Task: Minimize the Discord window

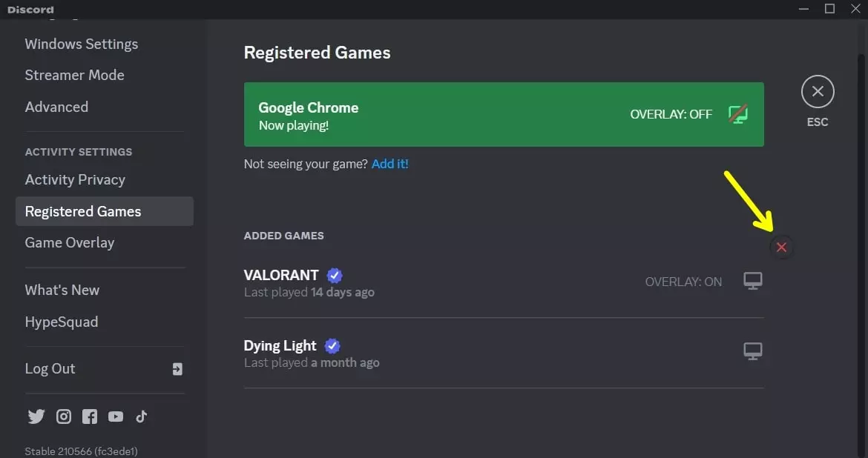Action: coord(803,8)
